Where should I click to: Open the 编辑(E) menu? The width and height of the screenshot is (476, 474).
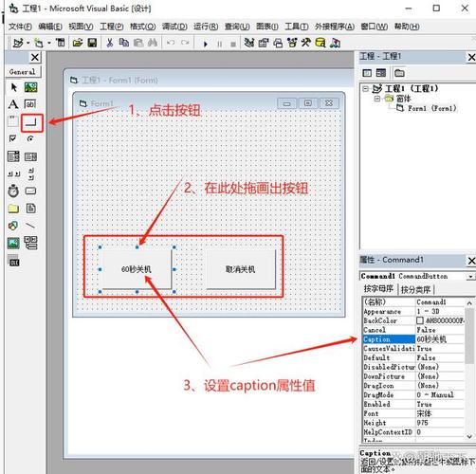click(50, 27)
